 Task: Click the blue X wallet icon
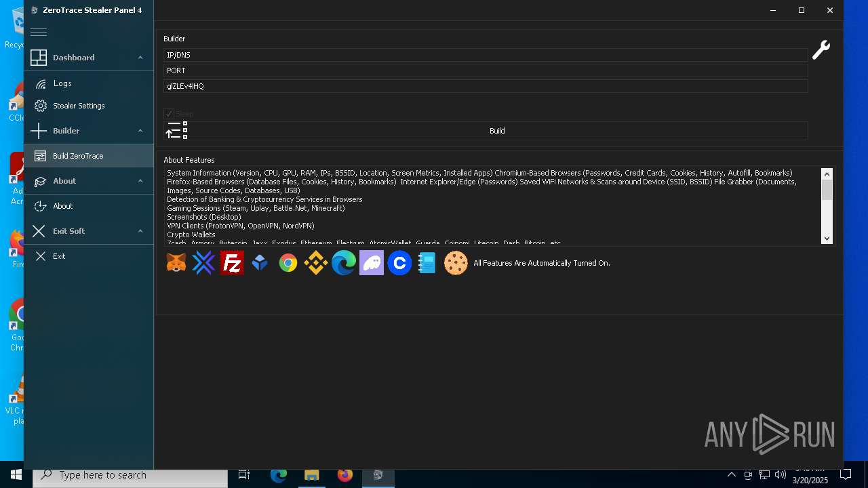pos(203,263)
